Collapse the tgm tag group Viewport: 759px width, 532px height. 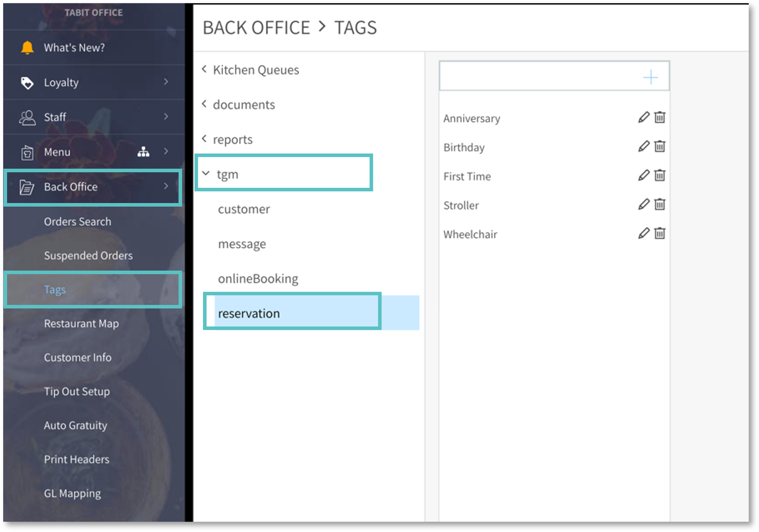pos(206,173)
